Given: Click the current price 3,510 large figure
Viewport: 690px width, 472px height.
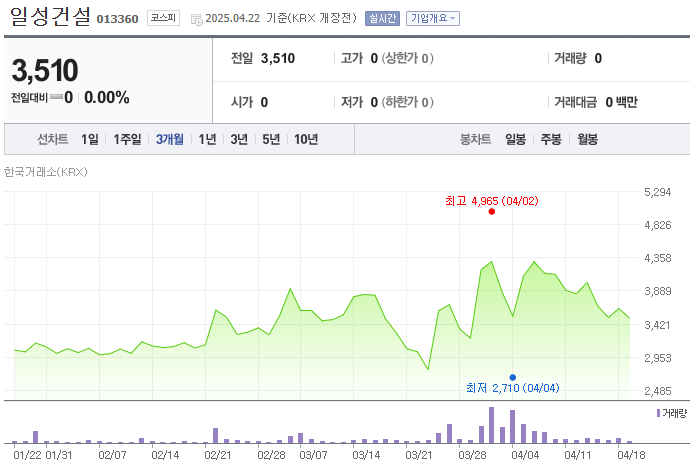Looking at the screenshot, I should [x=45, y=70].
